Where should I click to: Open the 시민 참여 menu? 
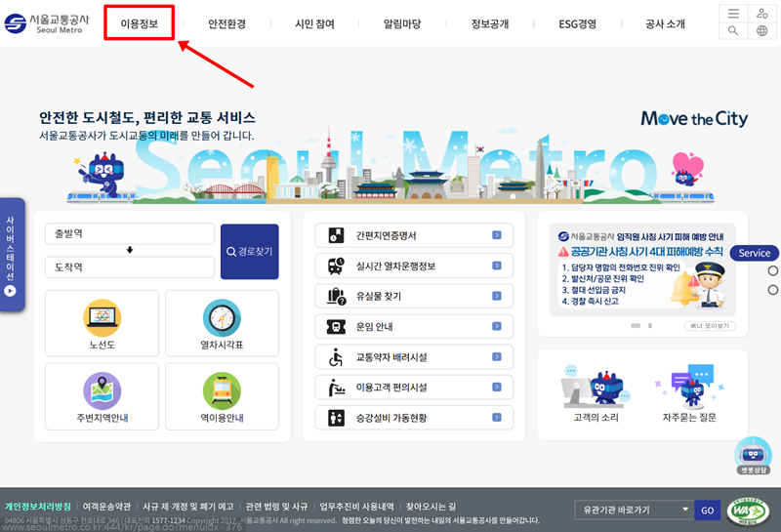(x=314, y=23)
